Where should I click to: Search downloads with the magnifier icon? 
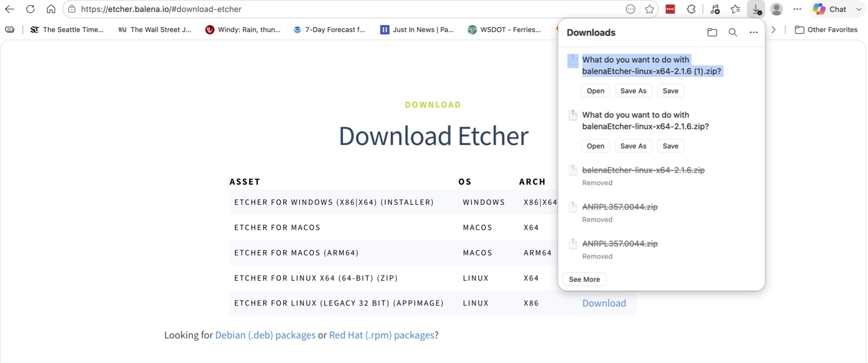(x=733, y=33)
